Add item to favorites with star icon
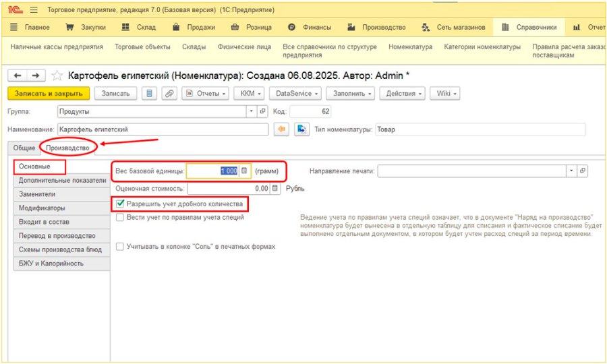The width and height of the screenshot is (607, 364). click(57, 75)
